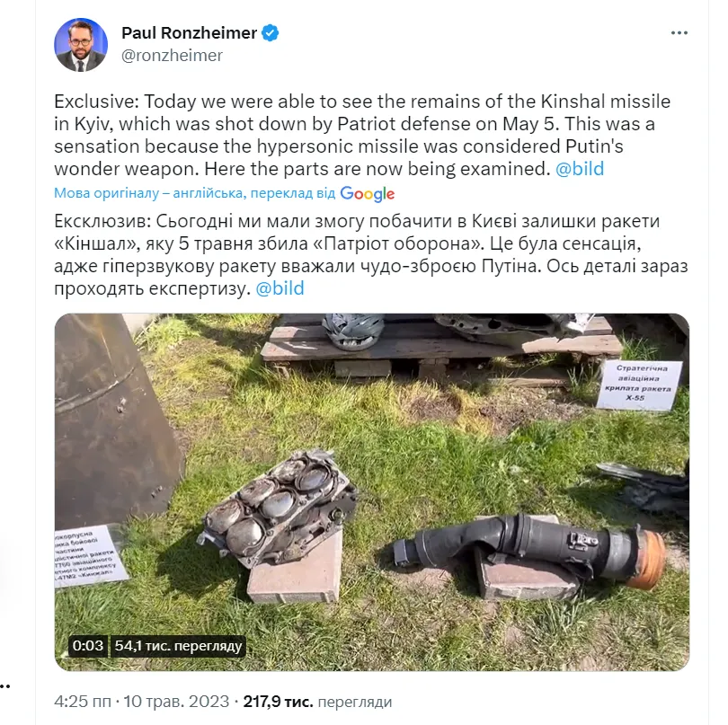Open the '217,9 тис. перегляди' view count
Viewport: 728px width, 725px height.
coord(317,702)
